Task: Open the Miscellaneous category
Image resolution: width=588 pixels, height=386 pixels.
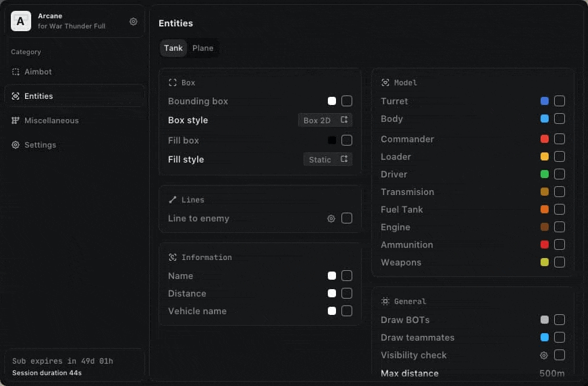Action: click(x=51, y=121)
